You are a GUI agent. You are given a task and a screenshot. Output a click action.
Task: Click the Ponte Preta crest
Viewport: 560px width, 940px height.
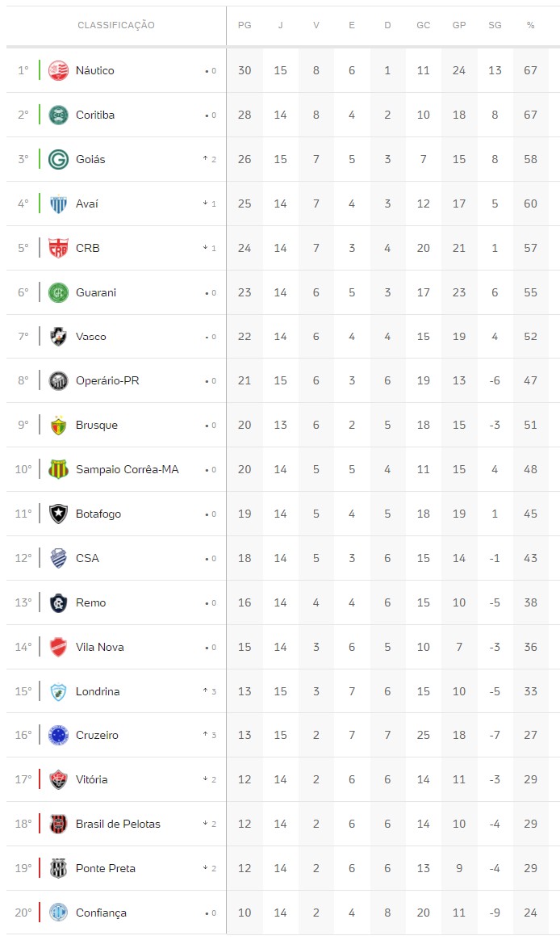58,868
